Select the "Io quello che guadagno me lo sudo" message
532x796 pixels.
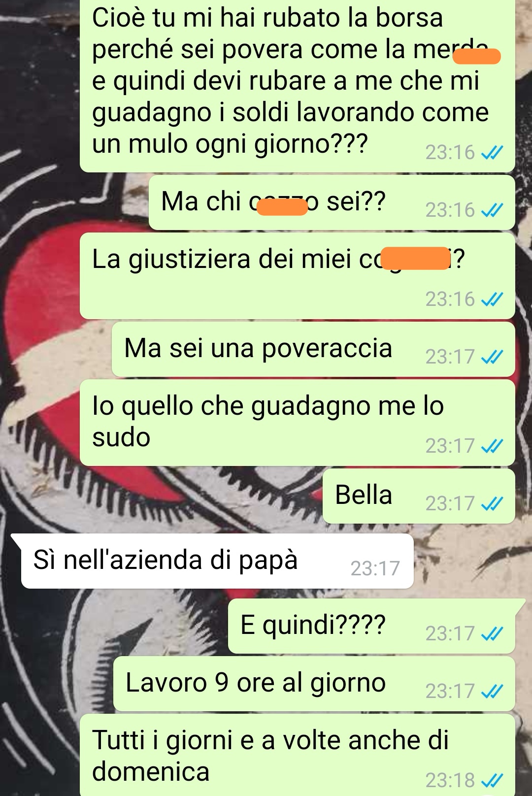[298, 423]
